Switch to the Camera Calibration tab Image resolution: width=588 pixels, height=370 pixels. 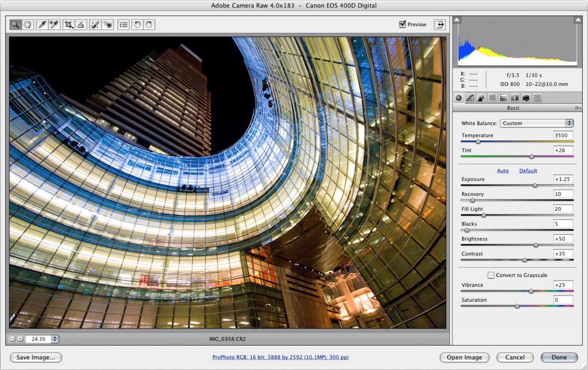[x=526, y=98]
